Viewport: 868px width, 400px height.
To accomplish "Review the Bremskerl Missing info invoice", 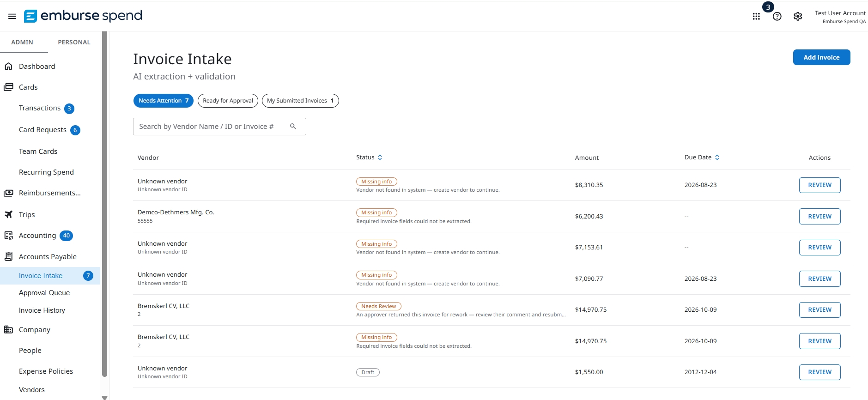I will 819,341.
